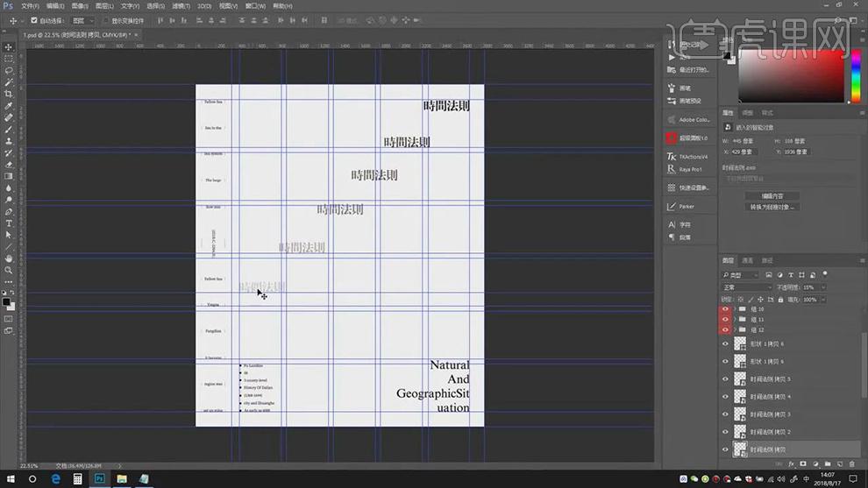The width and height of the screenshot is (868, 488).
Task: Click convert to linked object button
Action: [772, 207]
